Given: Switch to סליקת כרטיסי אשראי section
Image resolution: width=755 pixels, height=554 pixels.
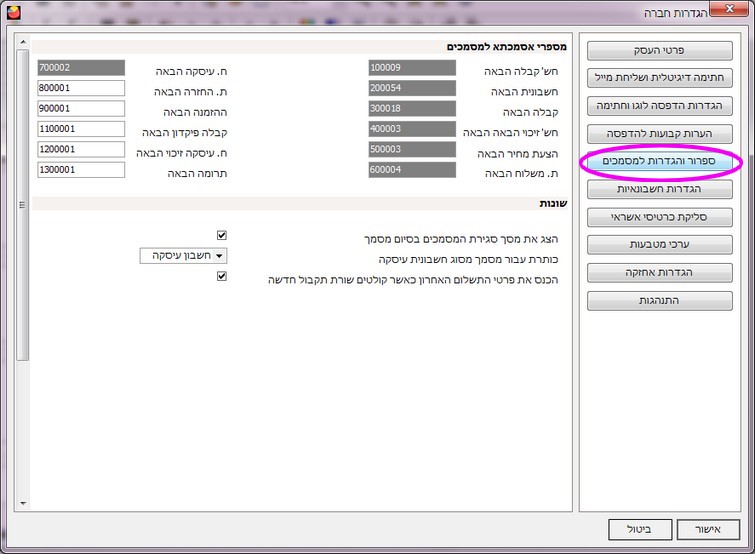Looking at the screenshot, I should 660,216.
